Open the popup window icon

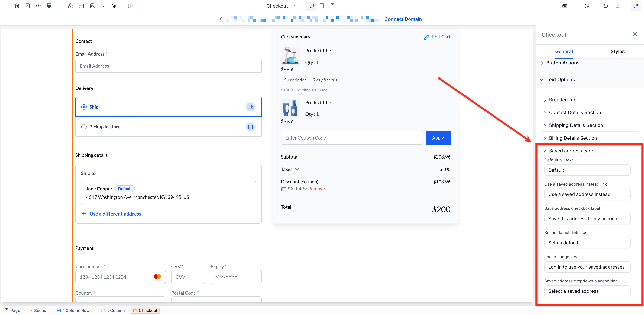click(81, 6)
